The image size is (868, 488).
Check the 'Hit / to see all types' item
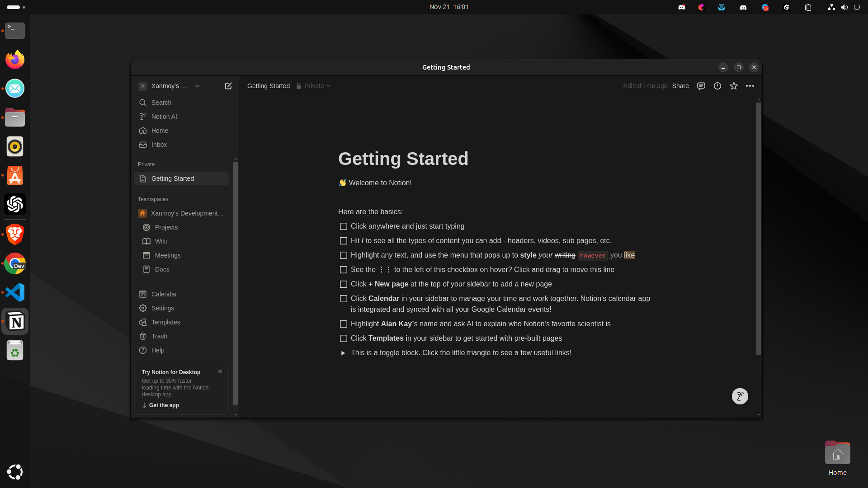[344, 241]
